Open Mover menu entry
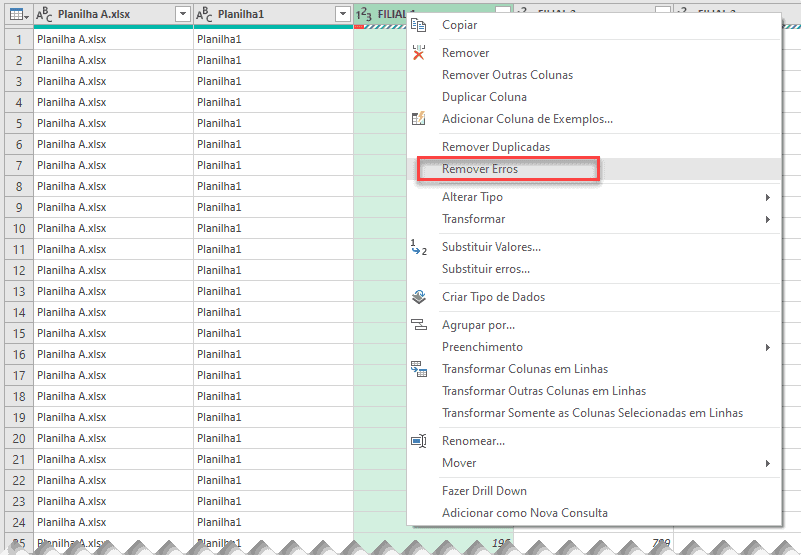This screenshot has width=801, height=555. point(594,463)
